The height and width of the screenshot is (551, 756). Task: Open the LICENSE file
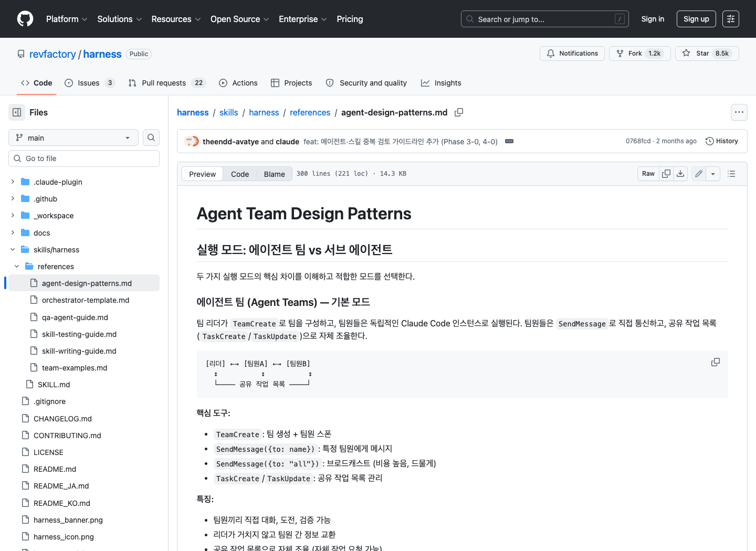pyautogui.click(x=48, y=452)
